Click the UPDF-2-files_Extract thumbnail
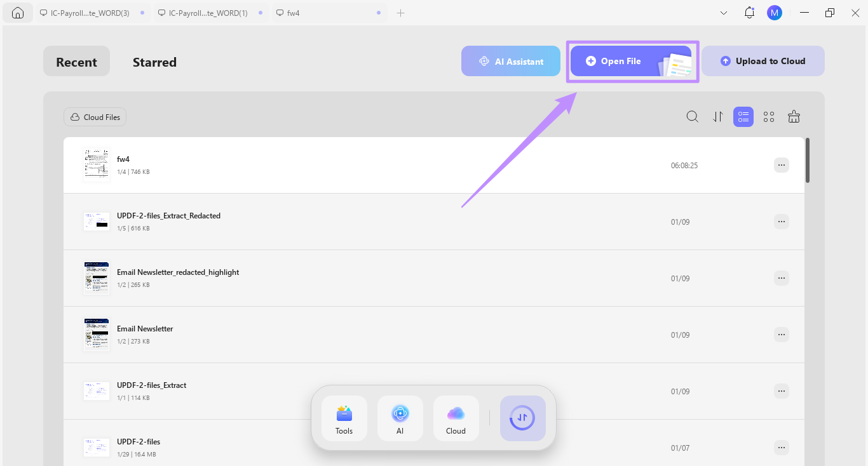This screenshot has height=466, width=868. [x=97, y=391]
